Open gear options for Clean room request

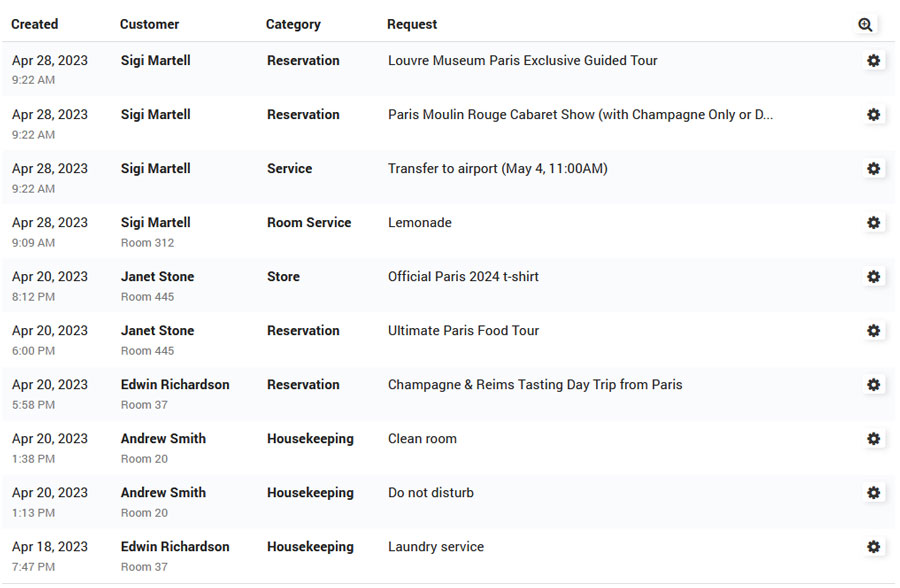click(x=873, y=439)
